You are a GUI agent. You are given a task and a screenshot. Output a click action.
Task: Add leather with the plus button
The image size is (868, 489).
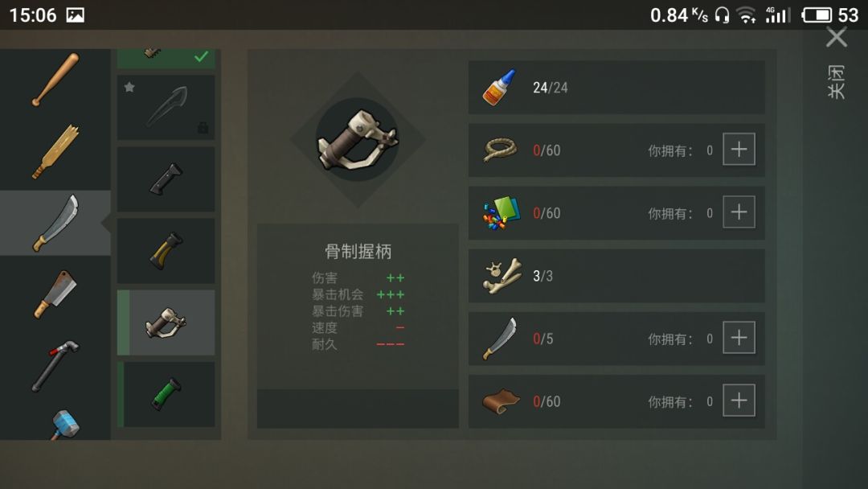pyautogui.click(x=739, y=401)
